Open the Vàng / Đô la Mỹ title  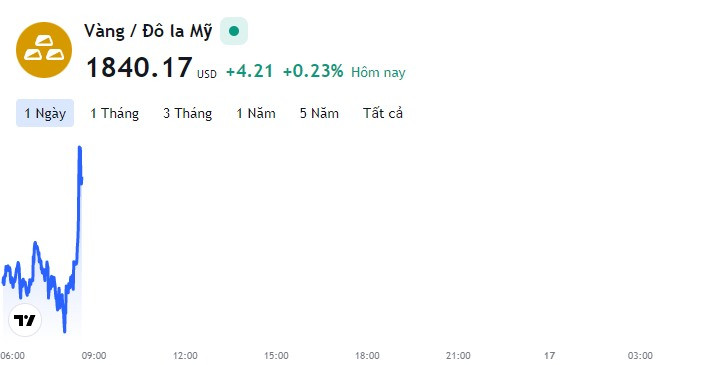click(x=148, y=31)
